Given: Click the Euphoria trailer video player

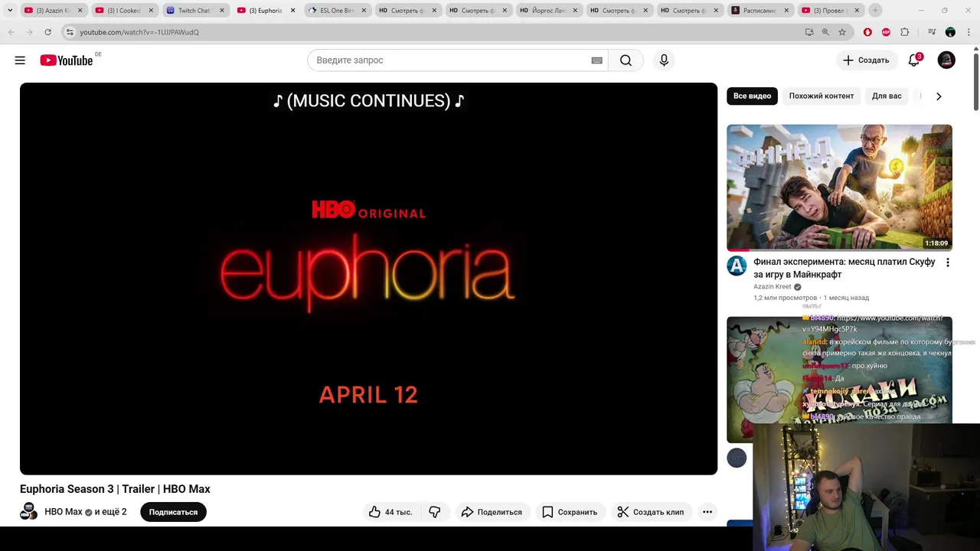Looking at the screenshot, I should click(x=368, y=279).
